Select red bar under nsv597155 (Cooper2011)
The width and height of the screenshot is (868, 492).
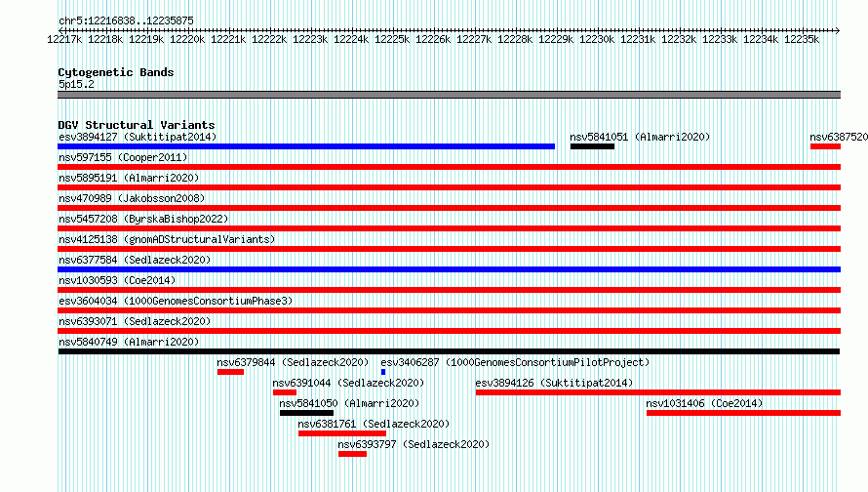click(449, 167)
